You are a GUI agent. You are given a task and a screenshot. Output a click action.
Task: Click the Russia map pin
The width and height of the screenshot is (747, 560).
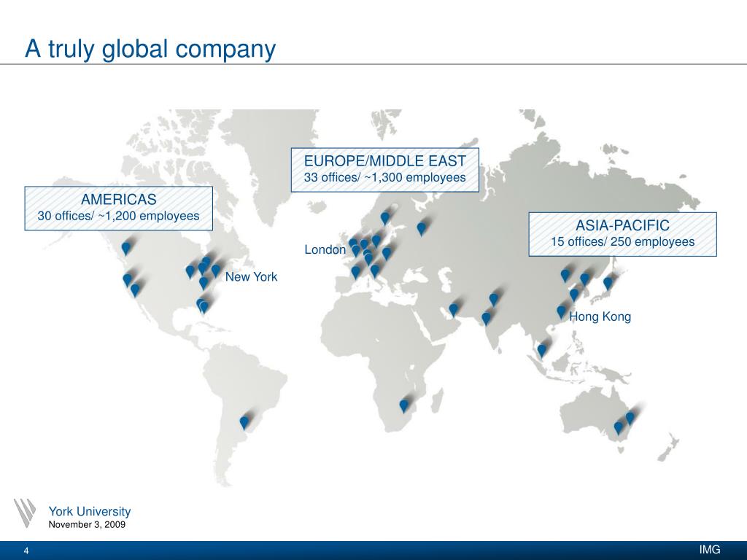coord(421,228)
